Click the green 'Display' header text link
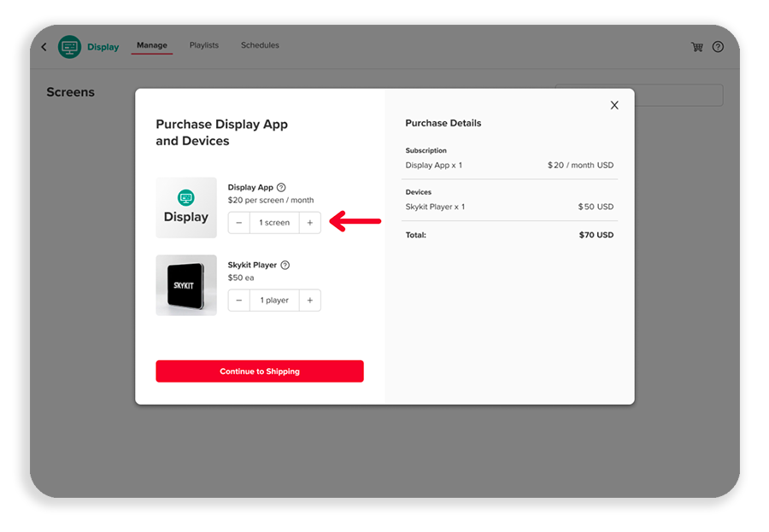769x532 pixels. pyautogui.click(x=103, y=47)
